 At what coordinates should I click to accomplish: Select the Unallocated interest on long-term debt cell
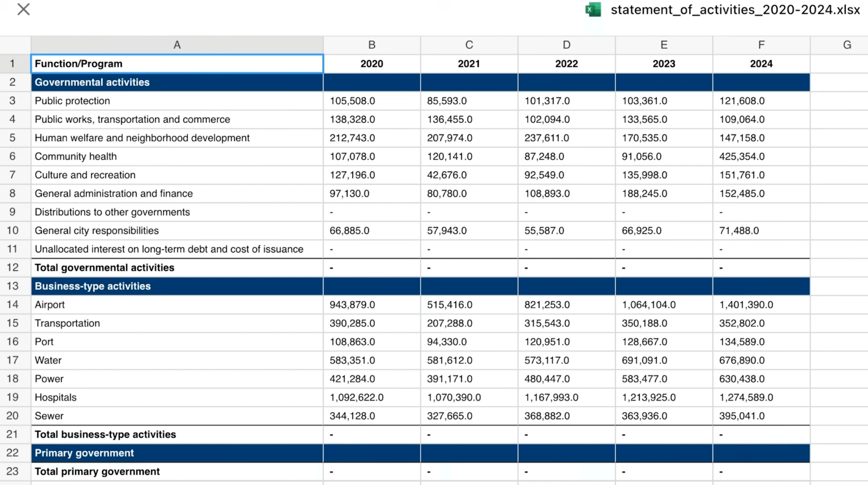click(177, 249)
